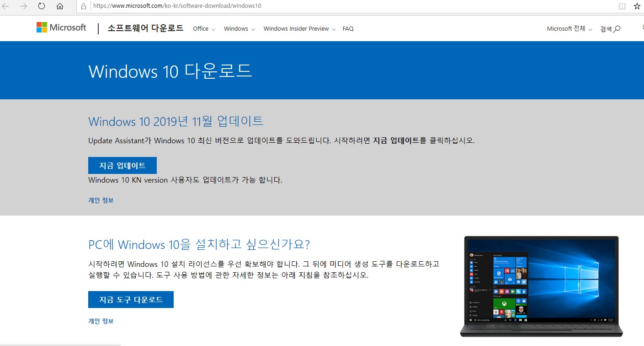The height and width of the screenshot is (346, 644).
Task: Click the browser back arrow
Action: [6, 6]
